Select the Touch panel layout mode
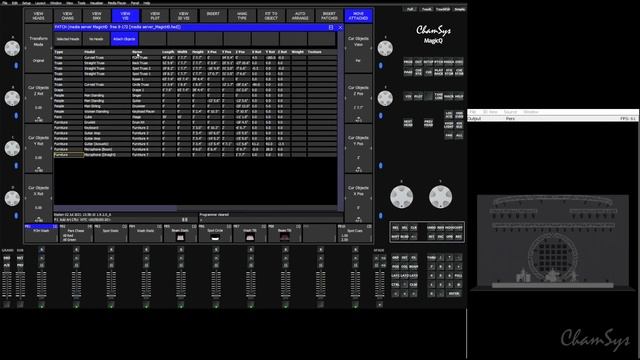The width and height of the screenshot is (640, 360). coord(427,9)
